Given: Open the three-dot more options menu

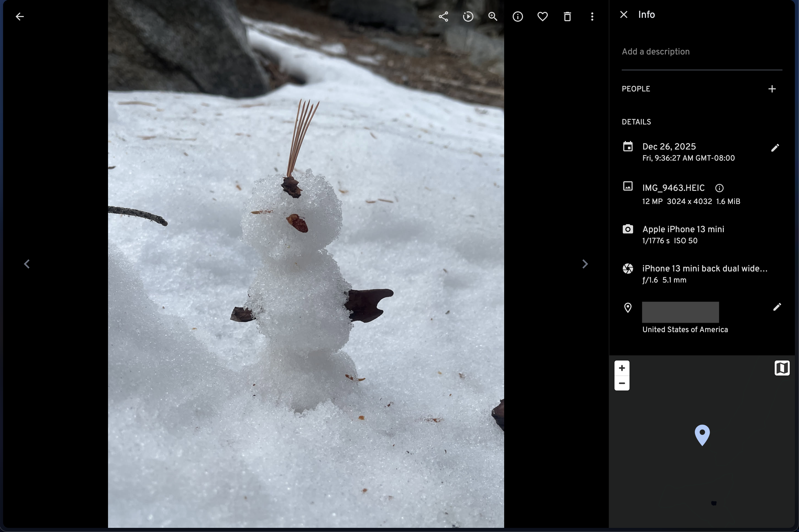Looking at the screenshot, I should coord(592,16).
